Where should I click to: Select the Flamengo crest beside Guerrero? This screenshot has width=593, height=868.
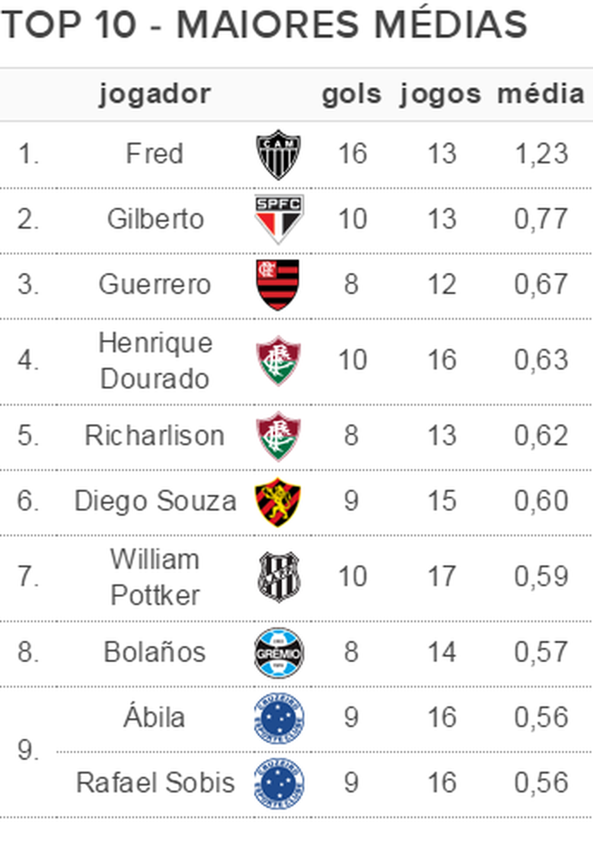(x=278, y=285)
